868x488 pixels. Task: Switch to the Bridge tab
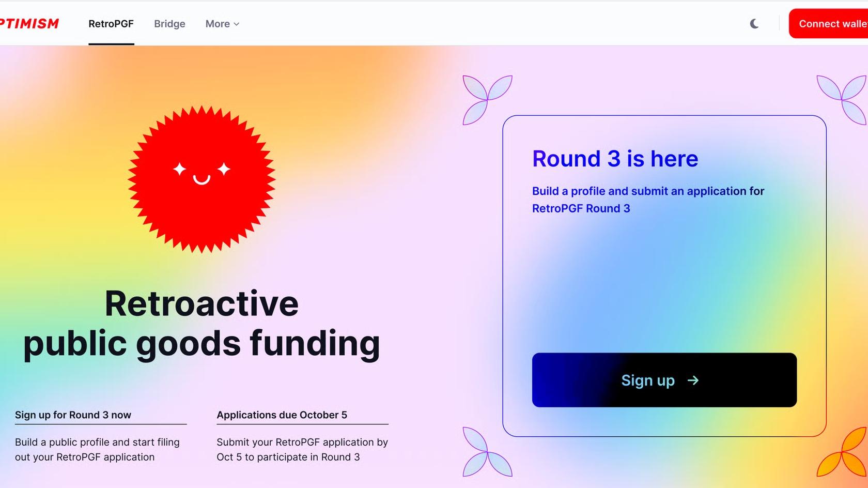169,24
